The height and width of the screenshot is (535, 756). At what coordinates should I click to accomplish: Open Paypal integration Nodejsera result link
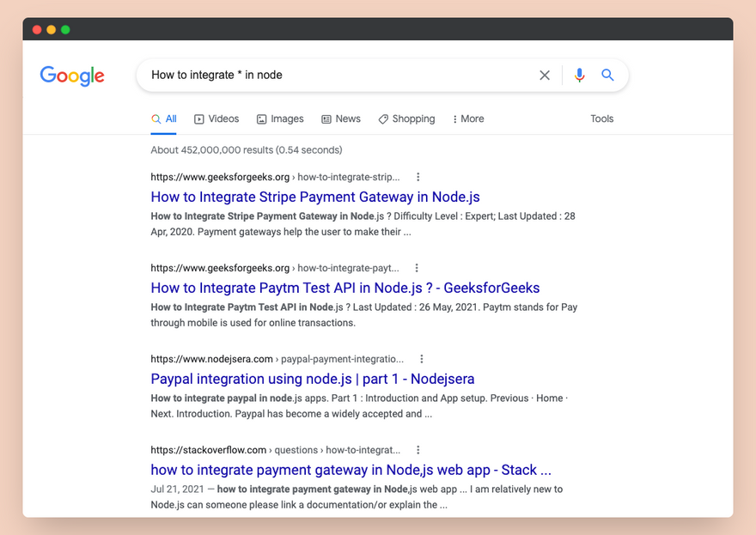tap(312, 380)
